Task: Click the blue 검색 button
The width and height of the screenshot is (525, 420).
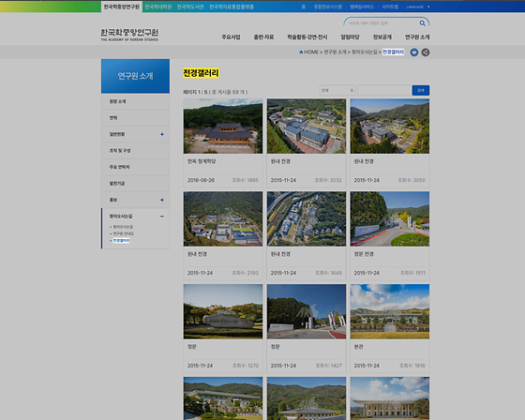Action: pyautogui.click(x=421, y=90)
